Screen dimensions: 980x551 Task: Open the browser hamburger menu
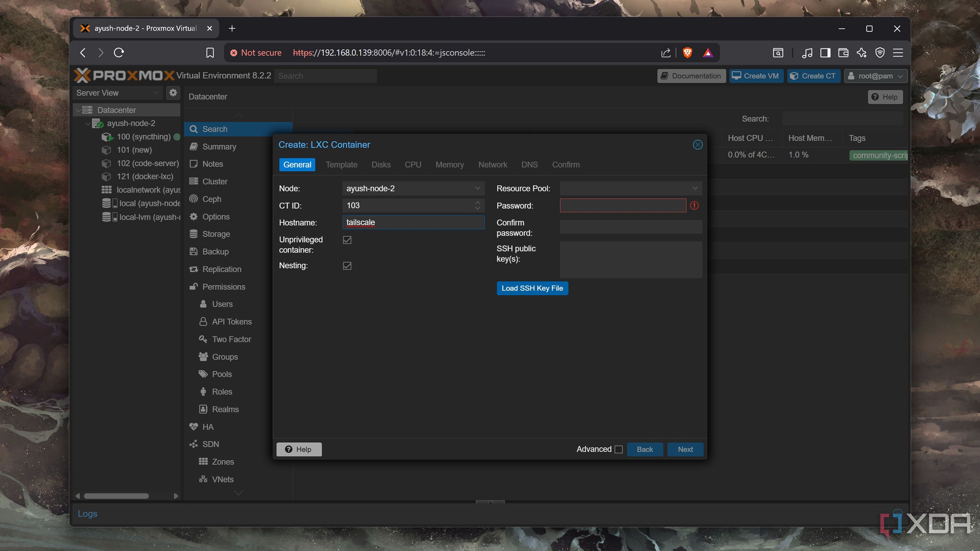pyautogui.click(x=898, y=53)
